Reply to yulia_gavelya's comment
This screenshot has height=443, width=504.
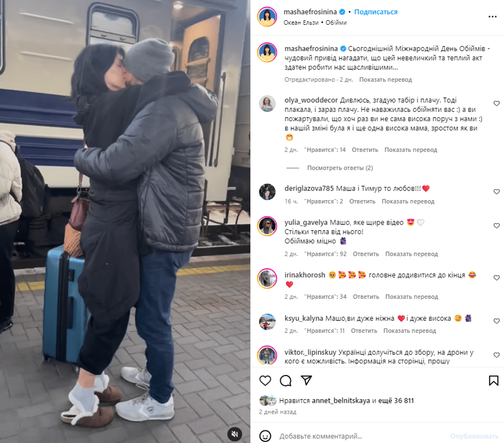[366, 254]
